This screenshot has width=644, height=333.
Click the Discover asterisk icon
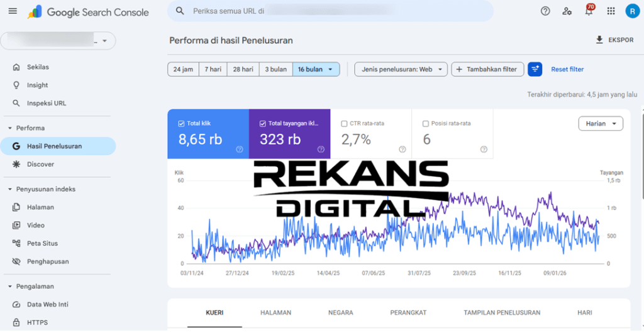(x=16, y=164)
